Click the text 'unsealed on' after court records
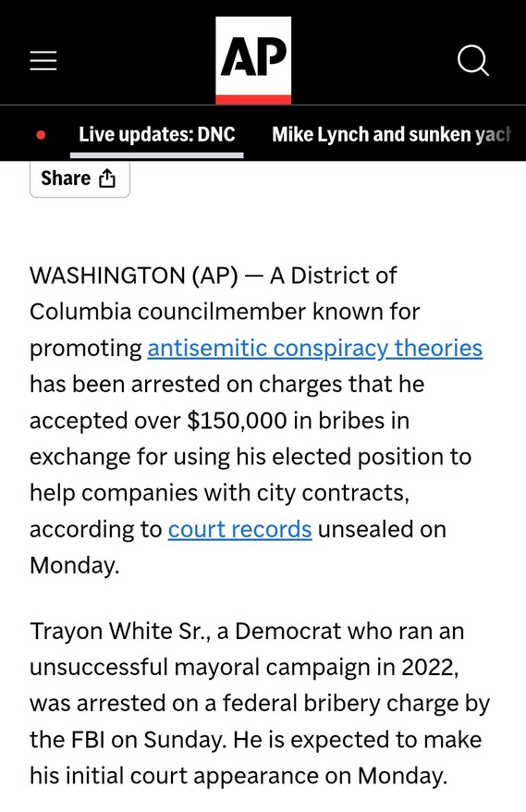526x812 pixels. click(x=382, y=530)
